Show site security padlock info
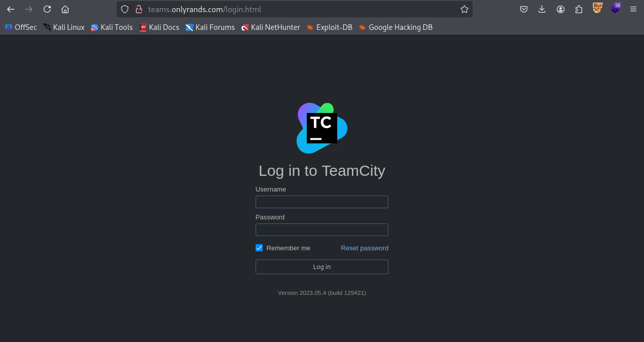This screenshot has height=342, width=644. (138, 9)
